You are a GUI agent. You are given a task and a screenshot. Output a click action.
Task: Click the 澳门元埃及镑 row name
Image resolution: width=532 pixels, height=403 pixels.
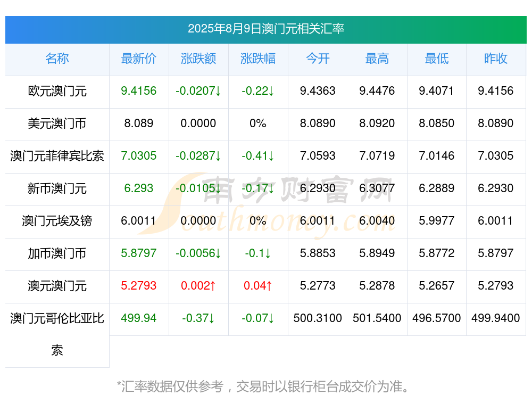tap(57, 221)
